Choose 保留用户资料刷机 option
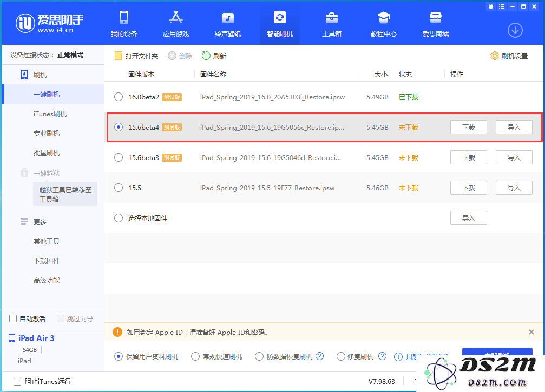Viewport: 545px width, 392px height. pos(119,356)
